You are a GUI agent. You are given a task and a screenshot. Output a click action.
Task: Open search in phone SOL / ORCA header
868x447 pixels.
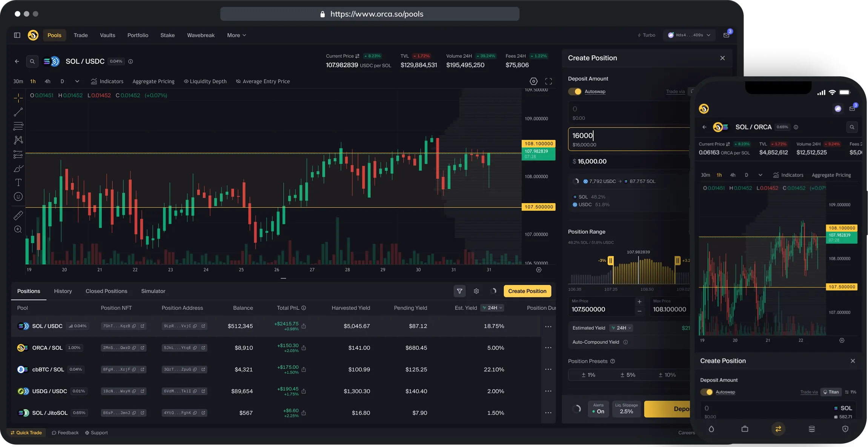click(852, 127)
